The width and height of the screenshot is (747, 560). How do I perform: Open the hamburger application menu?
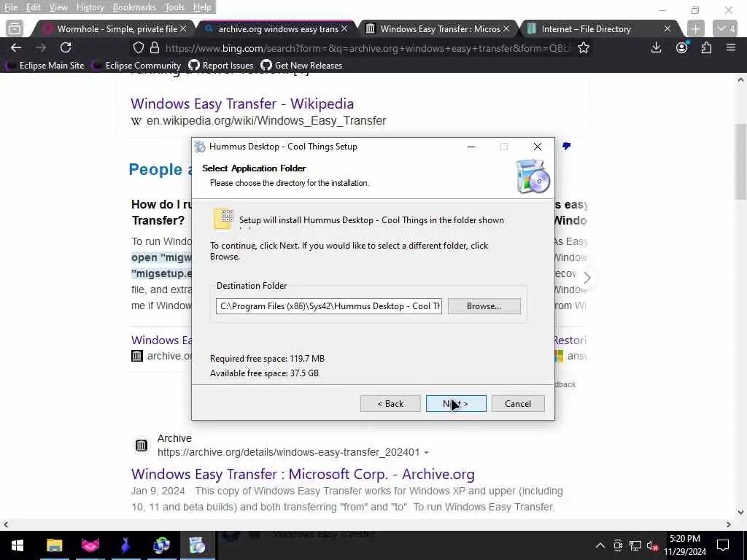click(x=731, y=47)
